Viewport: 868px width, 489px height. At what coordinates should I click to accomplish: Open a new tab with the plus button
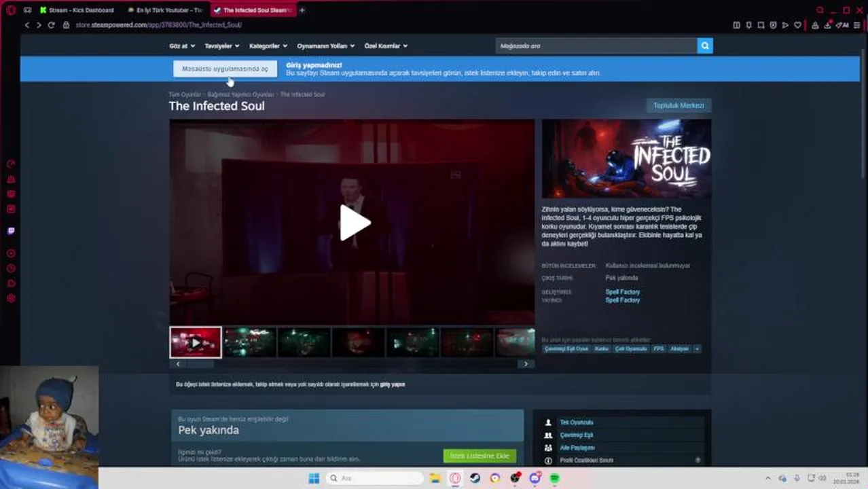[x=302, y=10]
